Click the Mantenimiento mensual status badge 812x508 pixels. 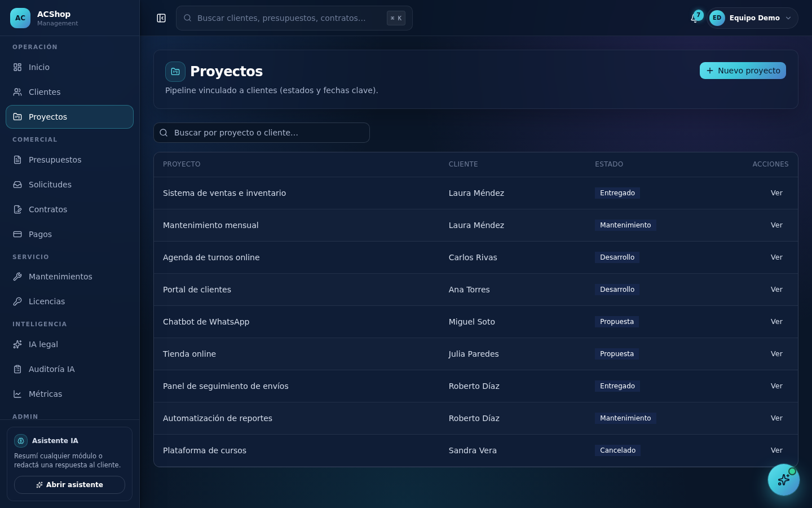[625, 225]
